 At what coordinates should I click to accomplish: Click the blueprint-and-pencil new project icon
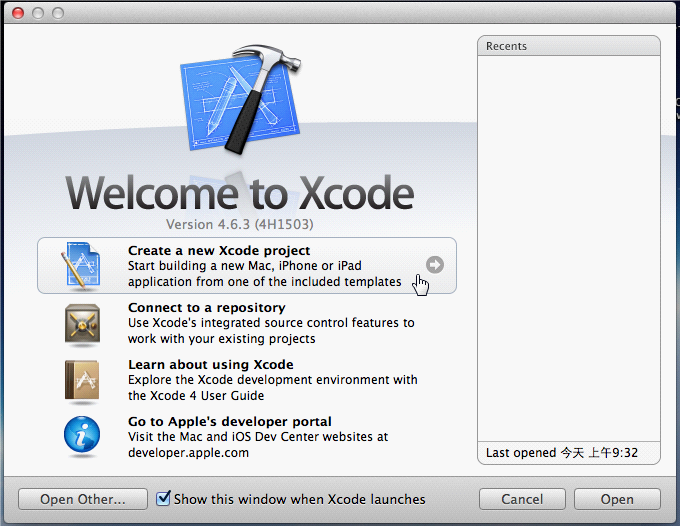tap(81, 266)
